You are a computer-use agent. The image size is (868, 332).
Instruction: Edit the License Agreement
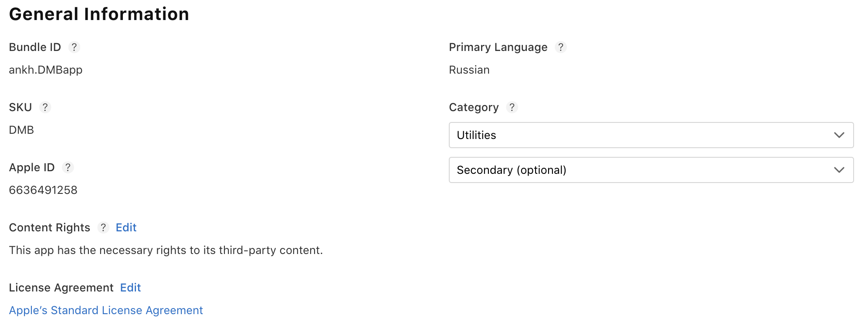[130, 288]
